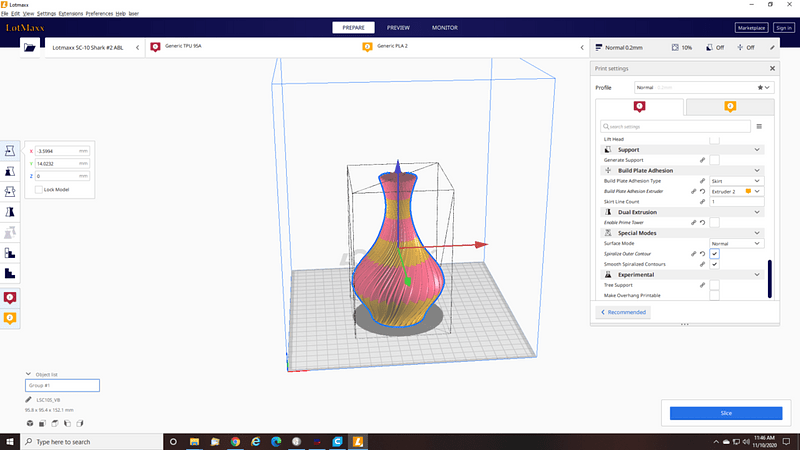Screen dimensions: 800x450
Task: Click link icon beside Skirt Line Count
Action: point(703,202)
